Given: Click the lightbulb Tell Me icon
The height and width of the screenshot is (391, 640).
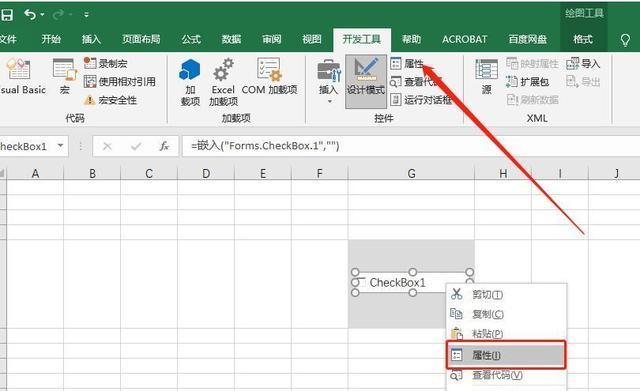Looking at the screenshot, I should [x=625, y=40].
